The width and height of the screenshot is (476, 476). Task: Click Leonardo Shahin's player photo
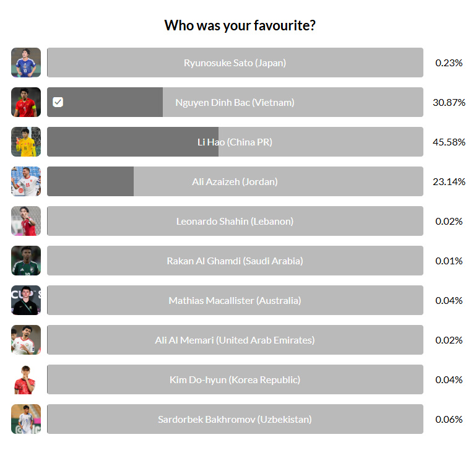[x=26, y=221]
